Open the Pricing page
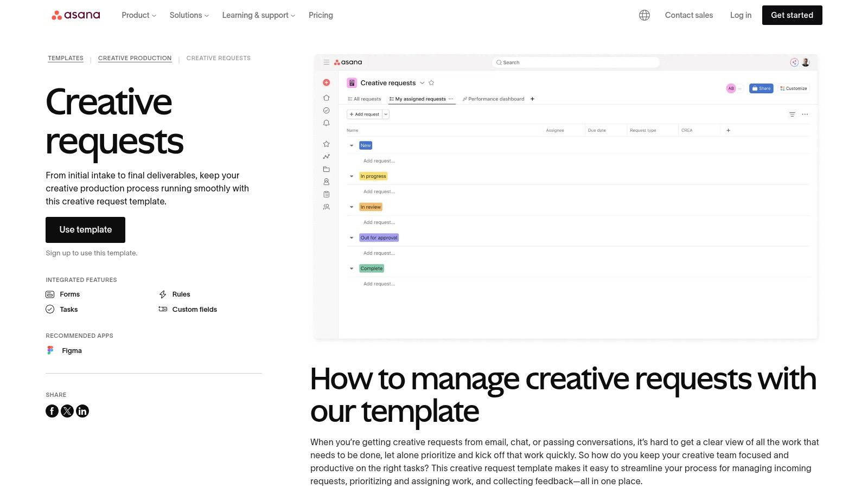868x488 pixels. click(321, 15)
